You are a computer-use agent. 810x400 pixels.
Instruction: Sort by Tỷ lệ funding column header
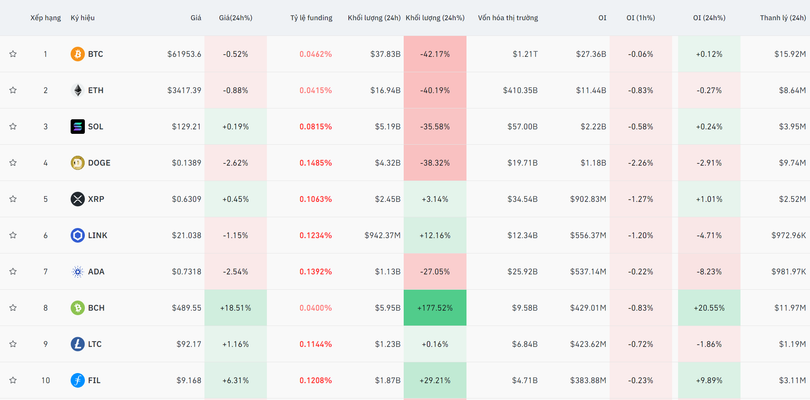[x=311, y=18]
